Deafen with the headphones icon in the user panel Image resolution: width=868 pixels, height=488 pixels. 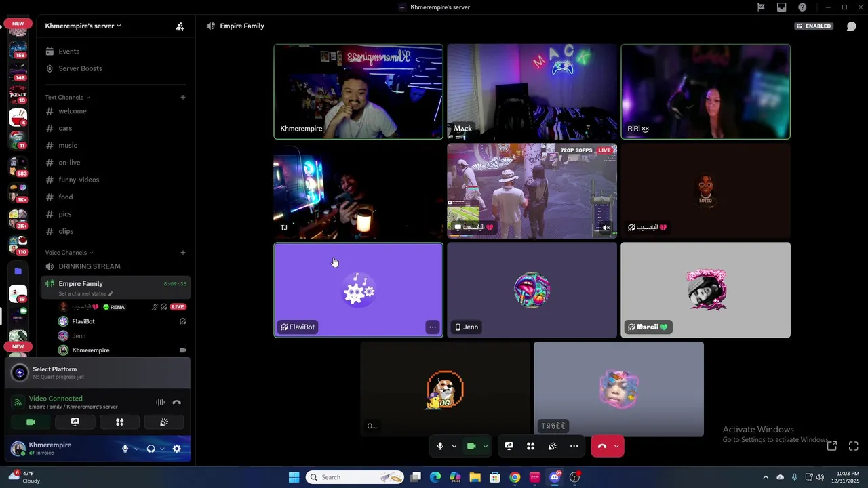(151, 449)
